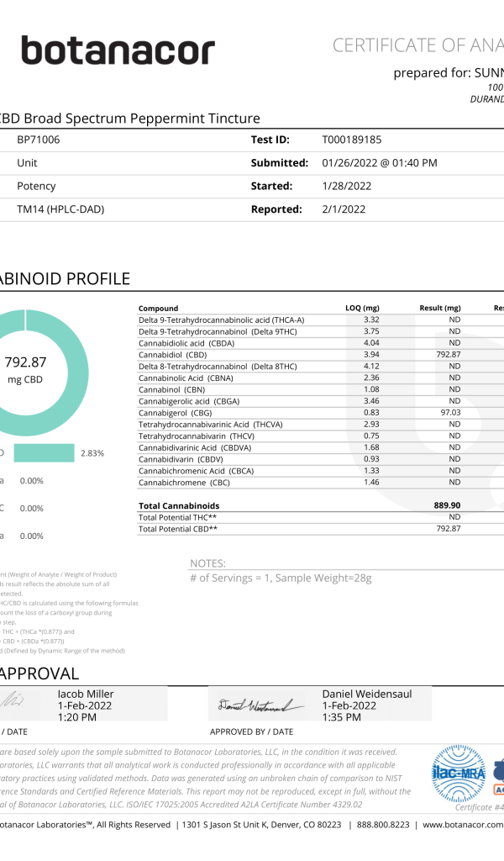The height and width of the screenshot is (861, 504).
Task: Click the LOQ (mg) column header
Action: click(x=362, y=308)
